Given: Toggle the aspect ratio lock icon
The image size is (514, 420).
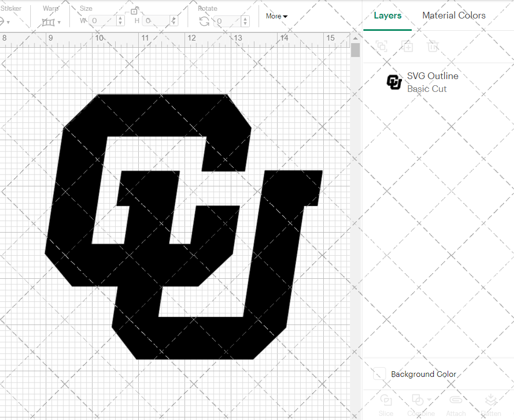Looking at the screenshot, I should tap(134, 11).
